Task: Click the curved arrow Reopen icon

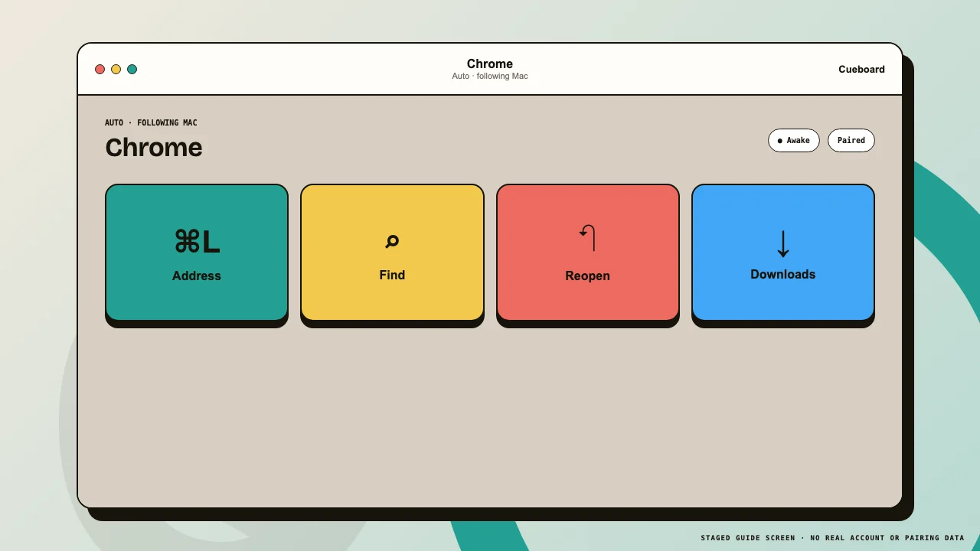Action: [x=587, y=238]
